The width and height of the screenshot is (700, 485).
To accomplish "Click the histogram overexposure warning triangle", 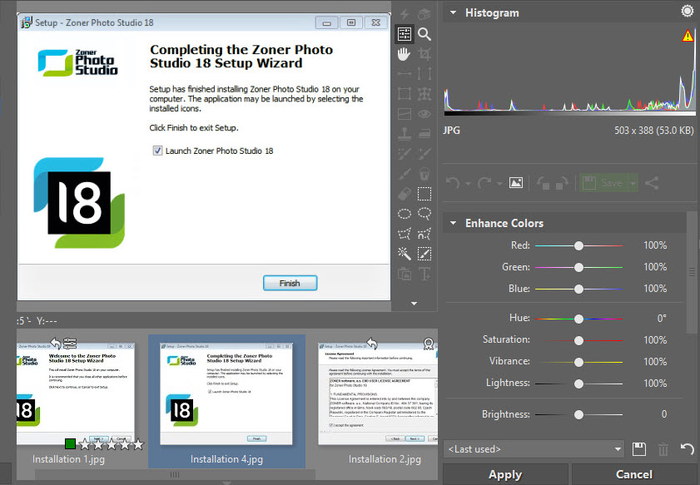I will point(688,36).
